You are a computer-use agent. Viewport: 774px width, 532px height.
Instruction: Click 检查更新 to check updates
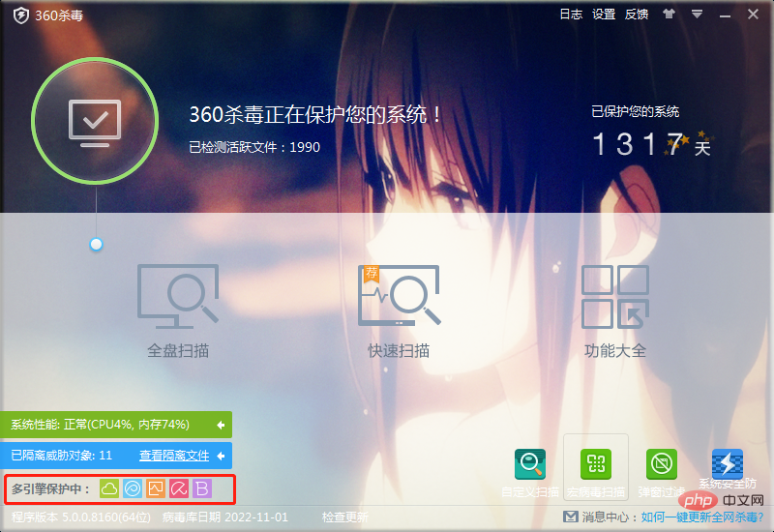345,517
